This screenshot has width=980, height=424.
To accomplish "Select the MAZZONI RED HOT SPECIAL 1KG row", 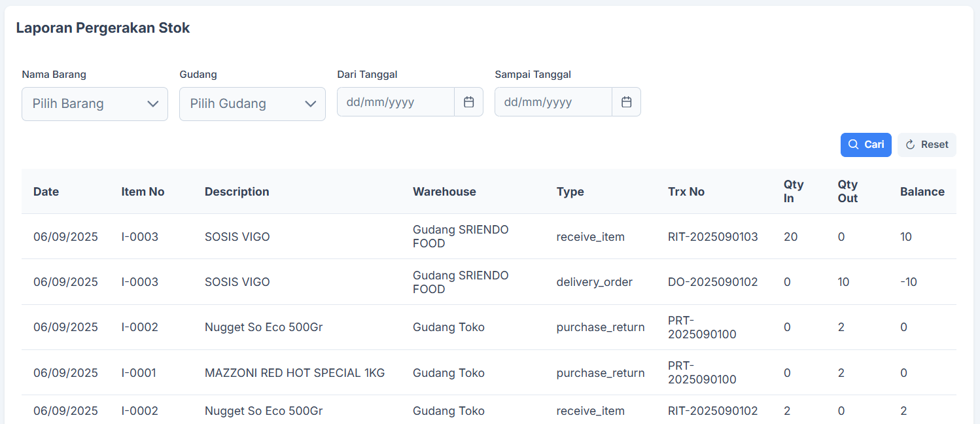I will [294, 373].
